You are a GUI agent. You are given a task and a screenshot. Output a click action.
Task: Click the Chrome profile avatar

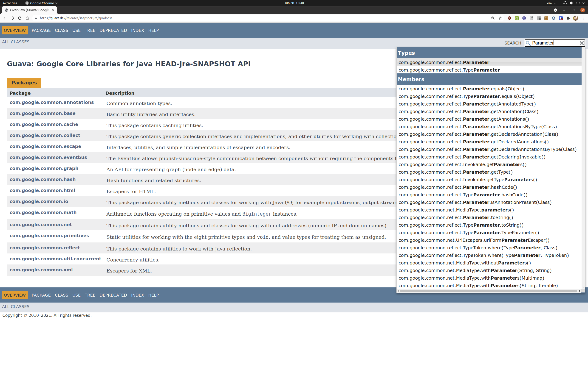pyautogui.click(x=576, y=18)
